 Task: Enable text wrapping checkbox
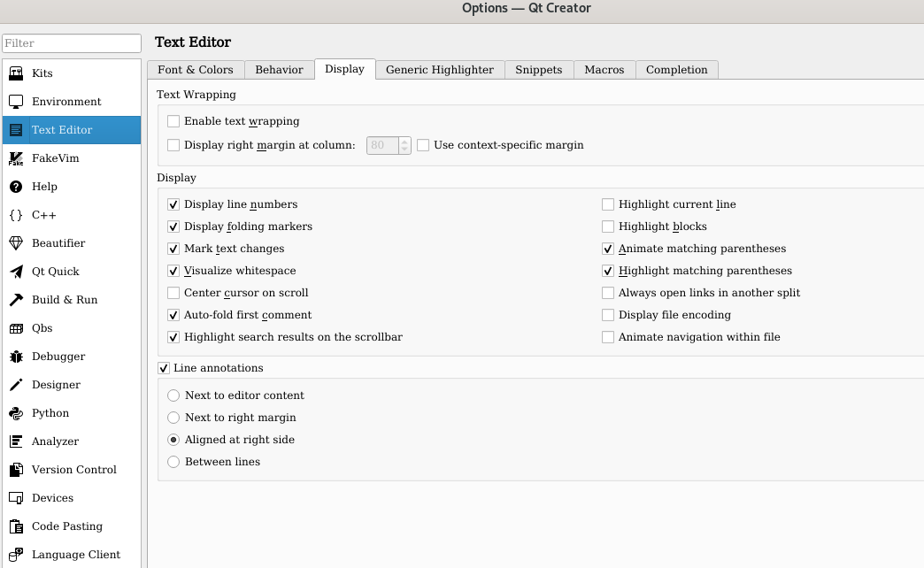point(173,121)
